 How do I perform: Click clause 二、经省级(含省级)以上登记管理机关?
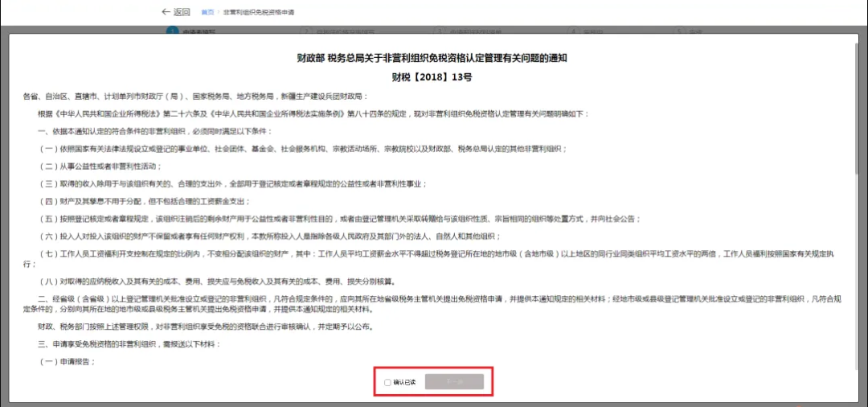point(432,303)
